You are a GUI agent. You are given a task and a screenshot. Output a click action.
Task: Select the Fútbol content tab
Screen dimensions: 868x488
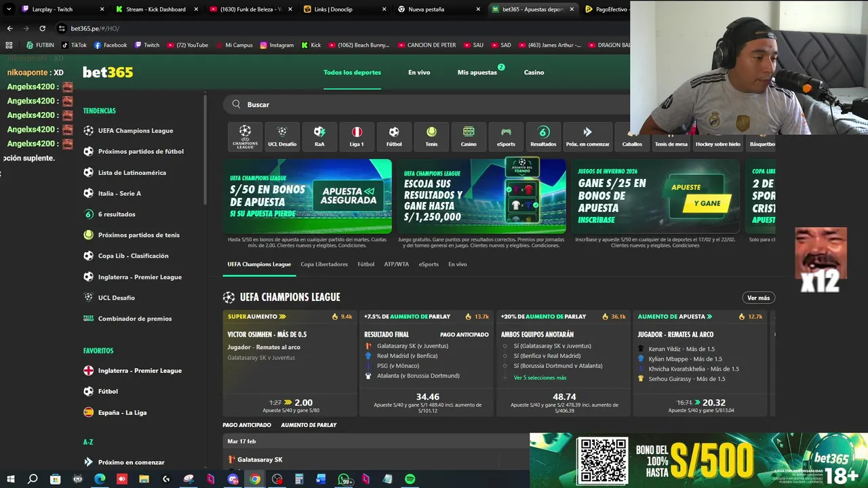366,264
